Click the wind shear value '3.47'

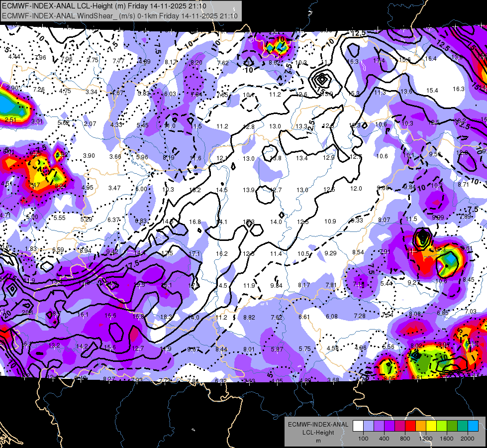click(114, 188)
